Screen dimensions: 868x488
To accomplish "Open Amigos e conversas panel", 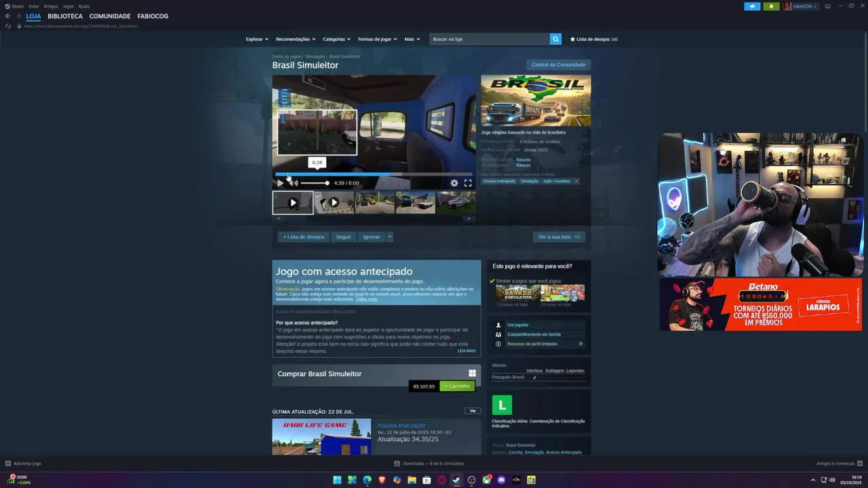I will pos(838,464).
